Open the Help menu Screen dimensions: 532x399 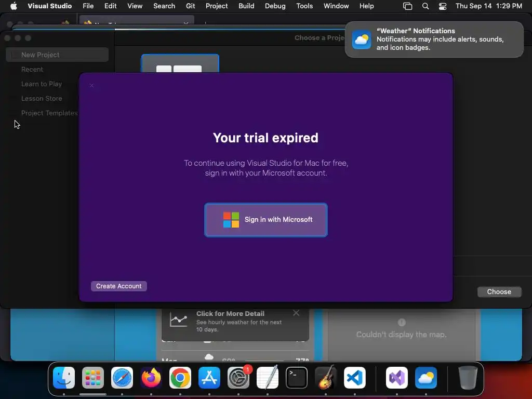pyautogui.click(x=366, y=6)
